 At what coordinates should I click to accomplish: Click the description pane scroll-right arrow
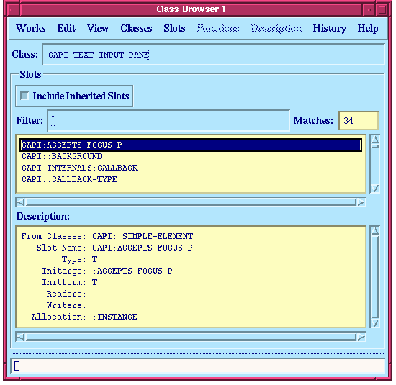361,337
